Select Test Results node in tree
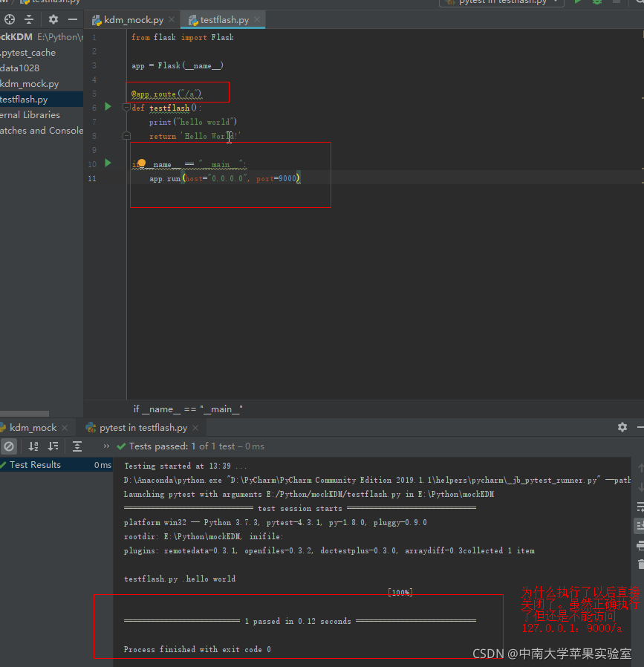This screenshot has width=644, height=667. [35, 465]
